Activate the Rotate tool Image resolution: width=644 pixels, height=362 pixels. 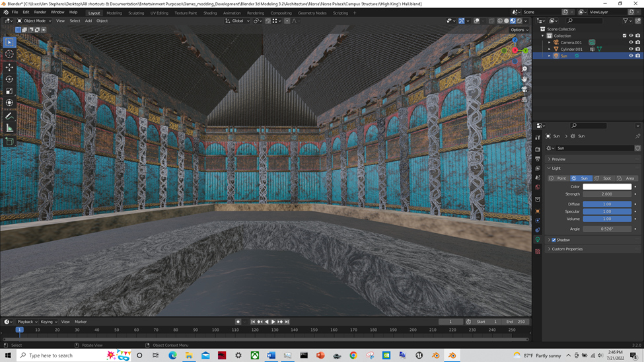click(9, 79)
